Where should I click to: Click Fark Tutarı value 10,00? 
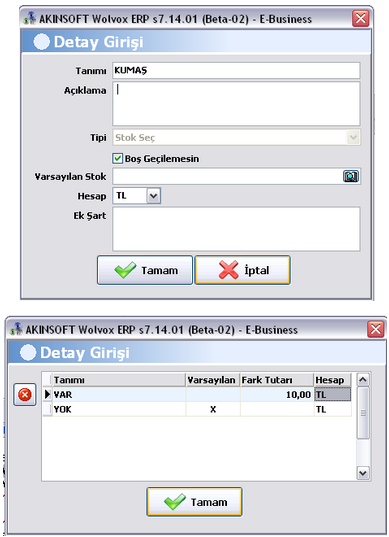[298, 395]
